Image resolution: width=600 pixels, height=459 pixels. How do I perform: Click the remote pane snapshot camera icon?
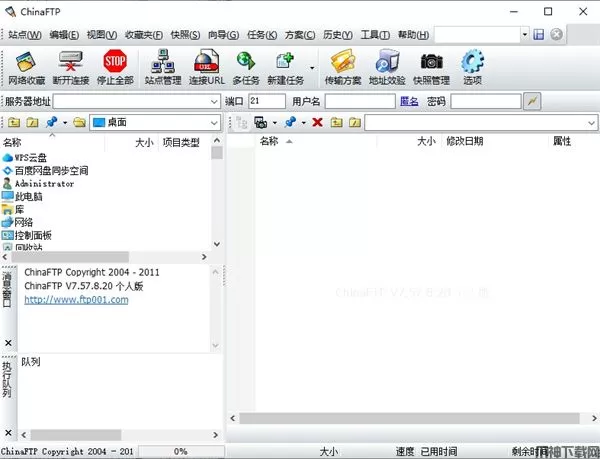(261, 122)
